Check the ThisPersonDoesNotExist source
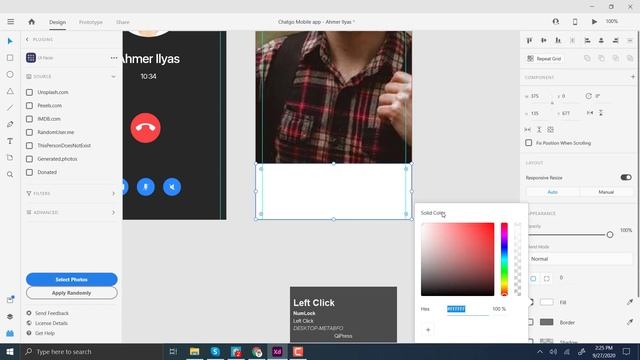 point(29,145)
